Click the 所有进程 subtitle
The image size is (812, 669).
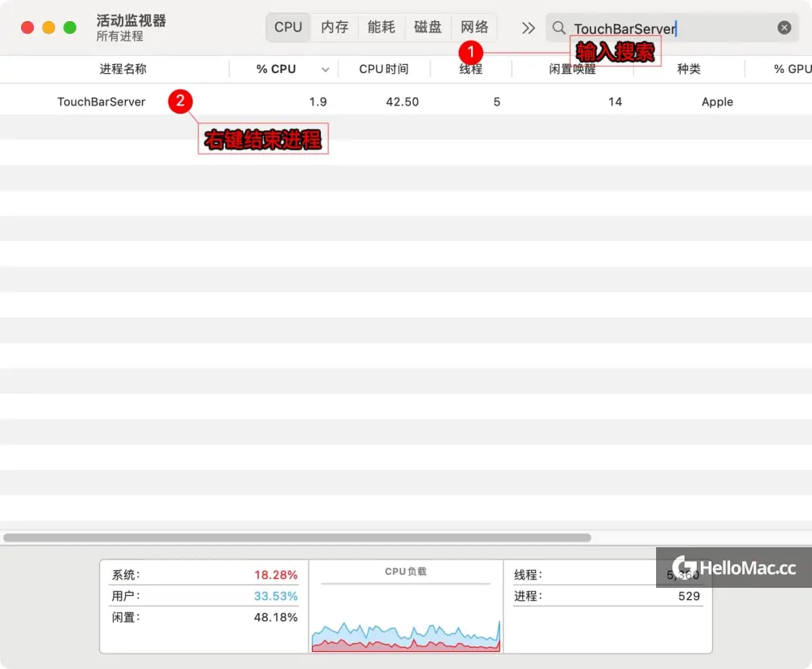(x=119, y=37)
